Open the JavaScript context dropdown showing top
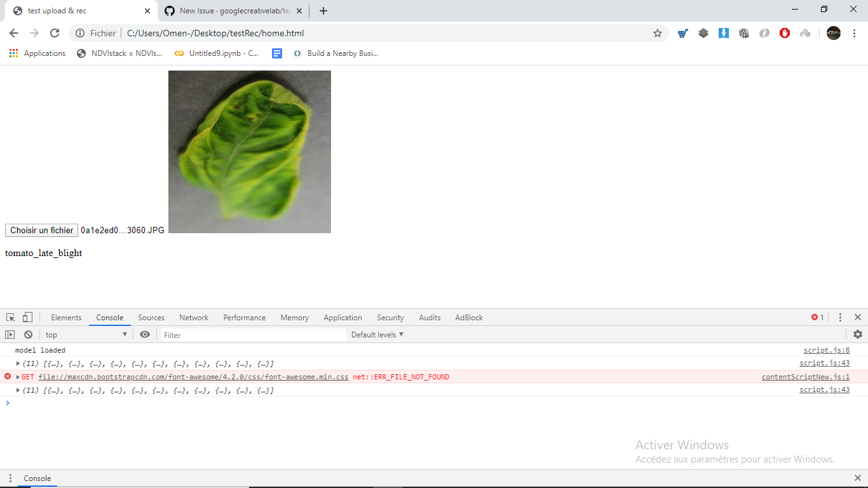Image resolution: width=868 pixels, height=488 pixels. point(86,334)
